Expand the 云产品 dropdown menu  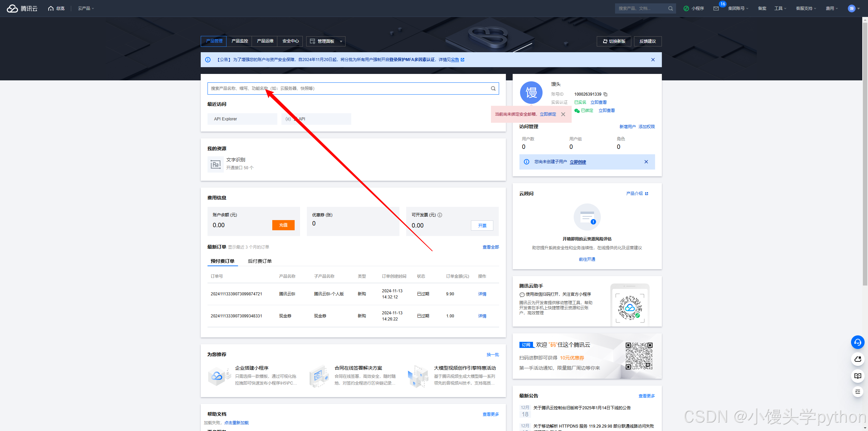(x=86, y=8)
